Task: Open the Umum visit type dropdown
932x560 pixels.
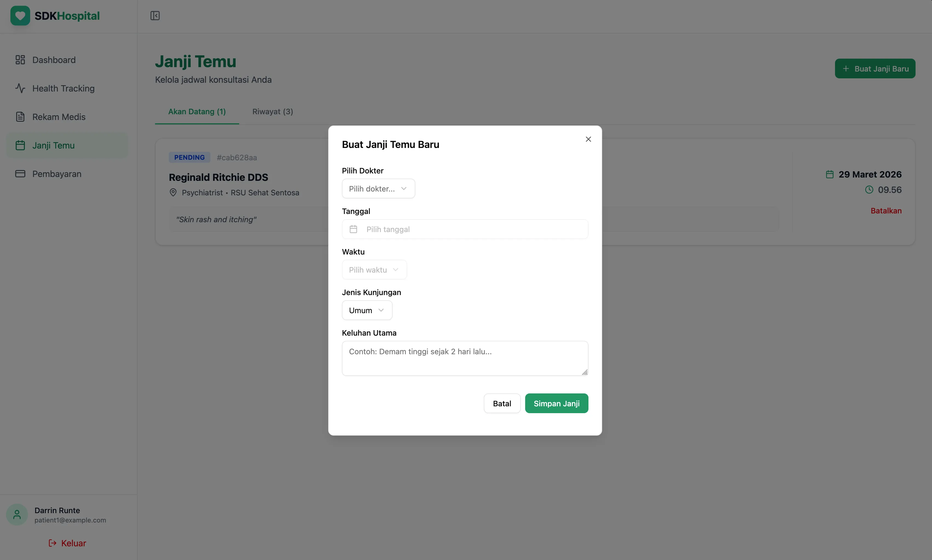Action: pos(366,310)
